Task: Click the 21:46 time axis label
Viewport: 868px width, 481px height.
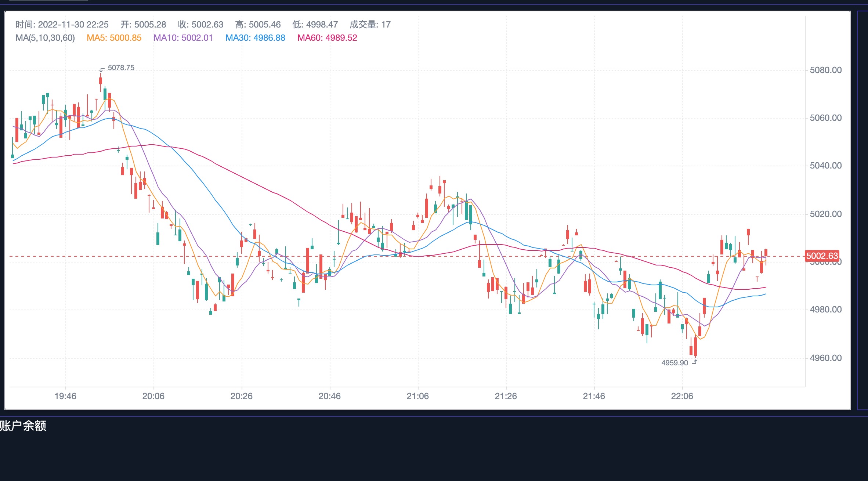Action: (x=594, y=396)
